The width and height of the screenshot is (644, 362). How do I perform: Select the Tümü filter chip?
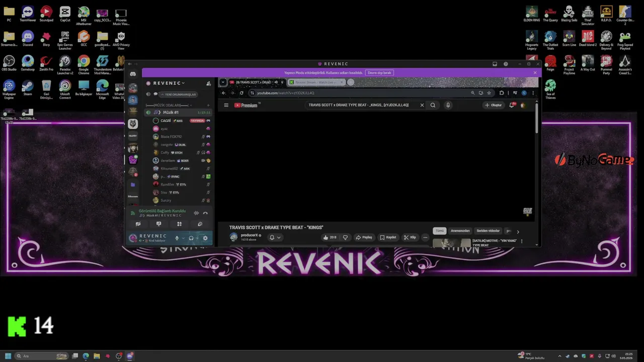[440, 231]
